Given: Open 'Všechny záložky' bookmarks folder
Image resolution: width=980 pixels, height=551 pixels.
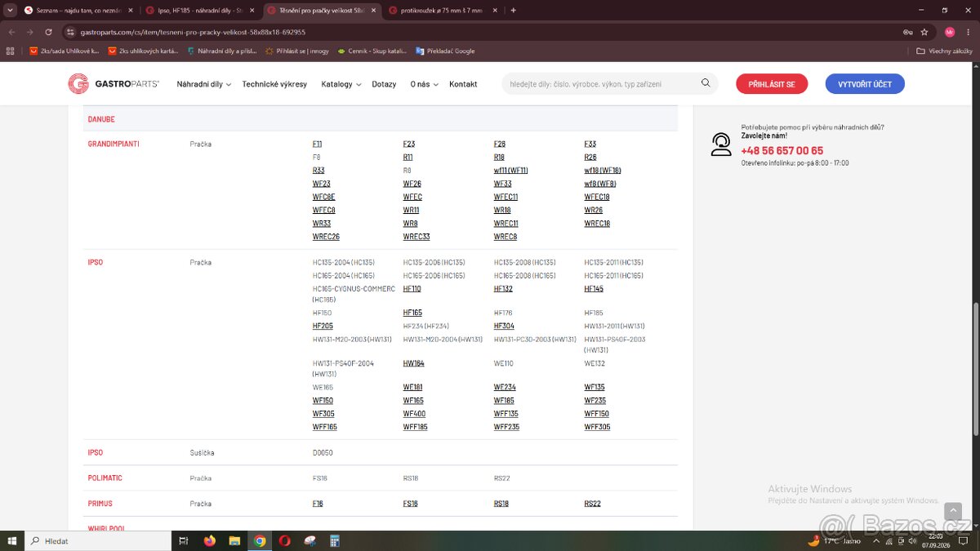Looking at the screenshot, I should (945, 51).
